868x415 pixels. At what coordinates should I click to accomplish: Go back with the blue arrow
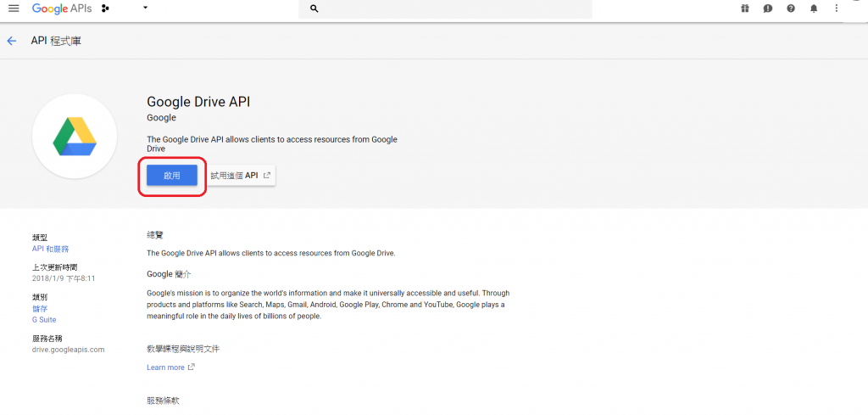pos(12,41)
